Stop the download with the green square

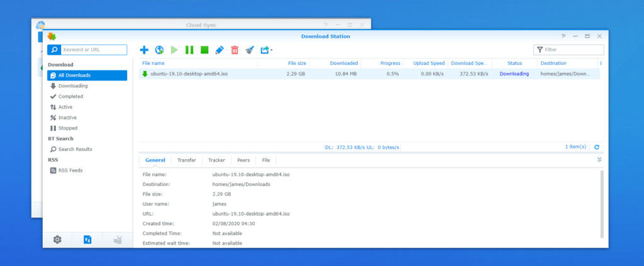tap(204, 50)
